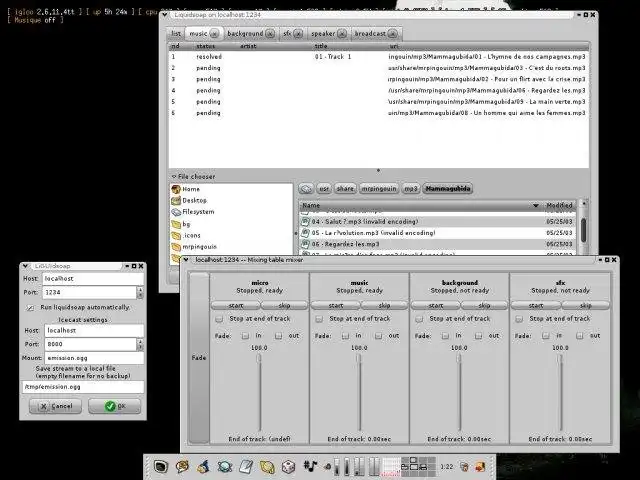Viewport: 640px width, 480px height.
Task: Open the notepad icon in the bottom panel
Action: 246,466
